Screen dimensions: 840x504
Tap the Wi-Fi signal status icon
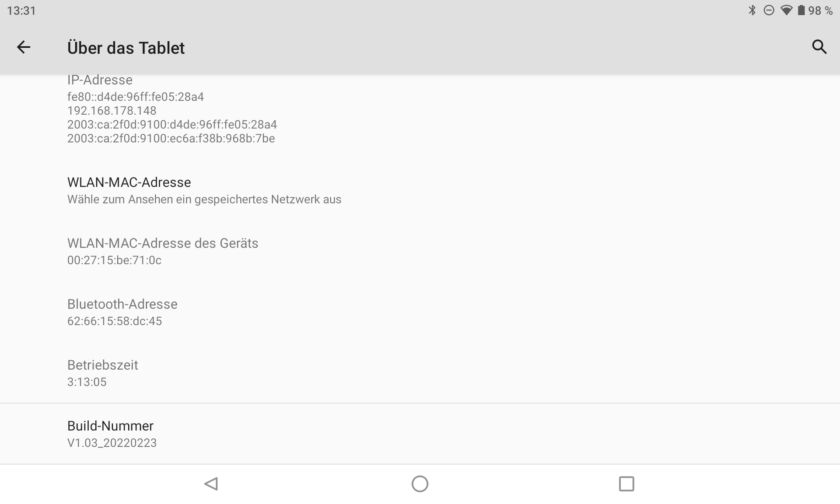786,10
